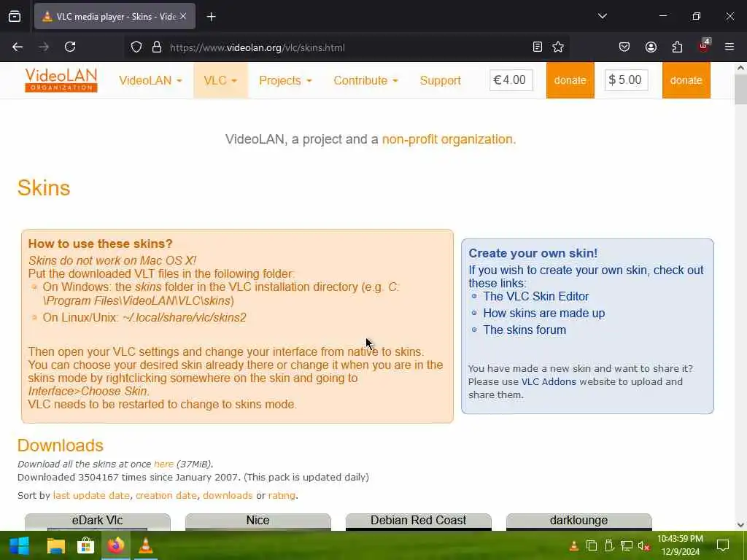Viewport: 747px width, 560px height.
Task: Select the eDark Vlc skin card
Action: (x=97, y=521)
